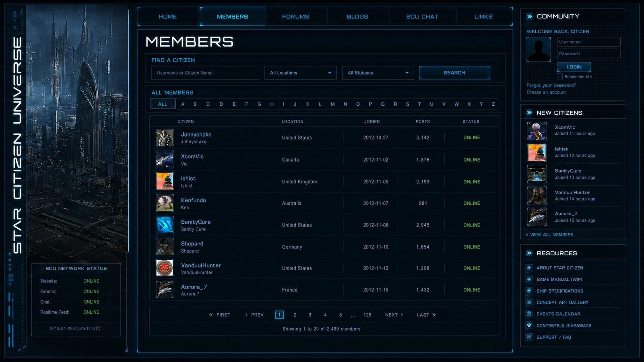Switch to the Blogs tab

click(357, 16)
